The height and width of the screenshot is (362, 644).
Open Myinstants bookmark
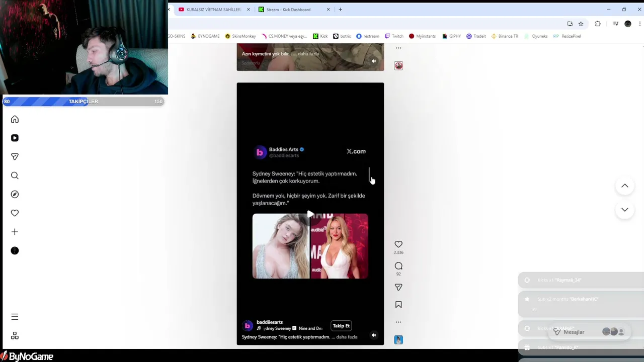(422, 36)
